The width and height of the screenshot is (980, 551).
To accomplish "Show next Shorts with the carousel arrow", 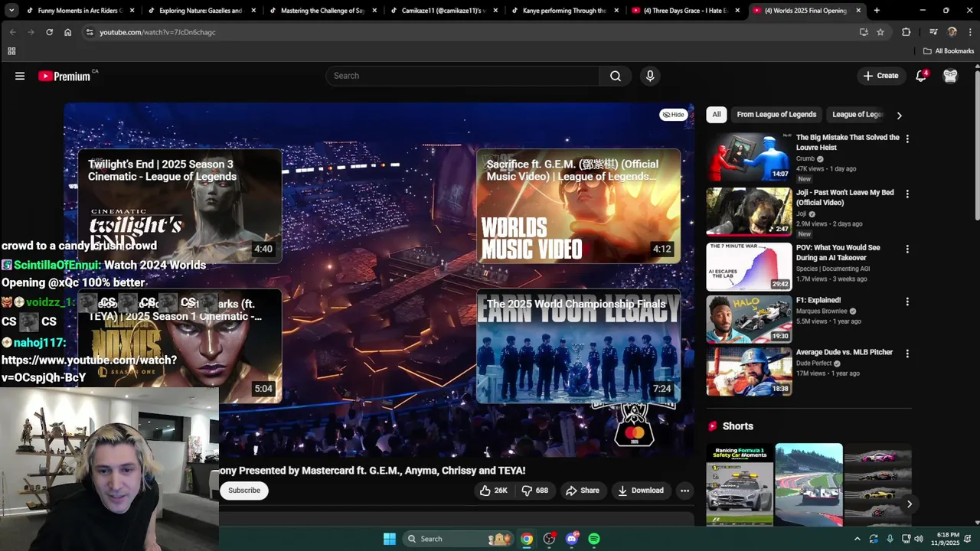I will click(909, 504).
